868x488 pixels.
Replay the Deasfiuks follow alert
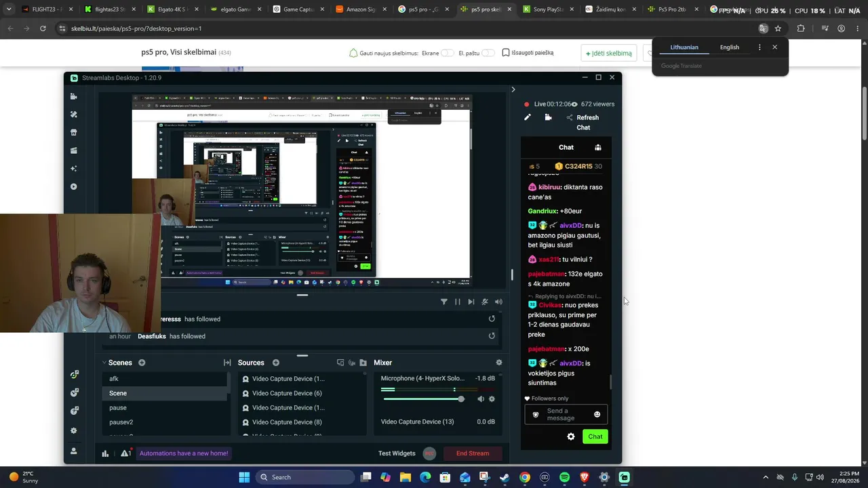(x=492, y=335)
